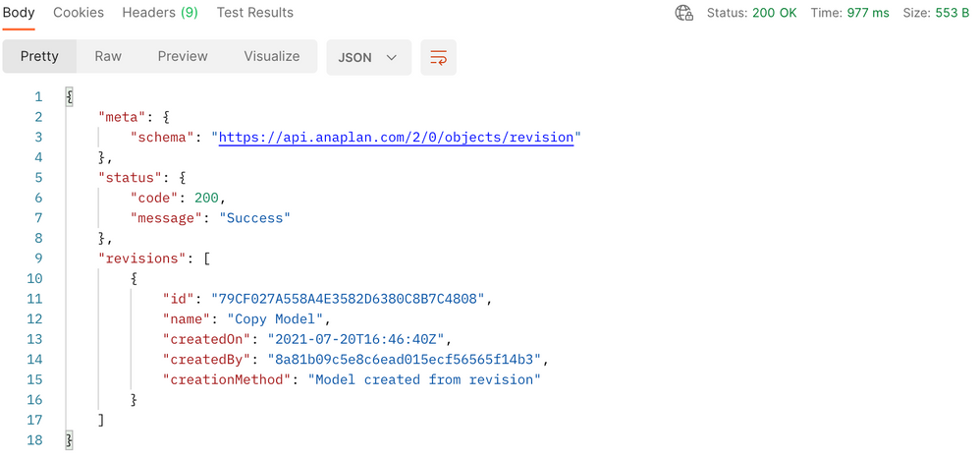Select the Preview view mode

tap(183, 56)
